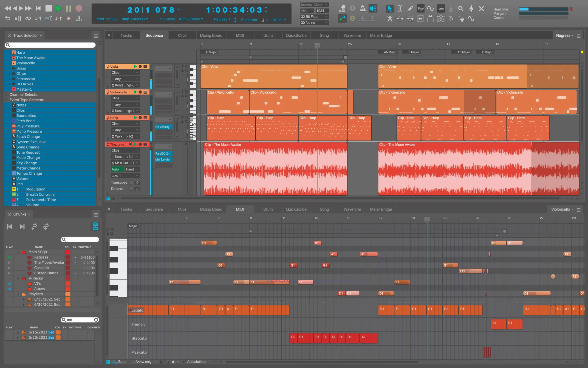Click the sequence playhead marker in upper ruler
This screenshot has height=368, width=588.
pyautogui.click(x=317, y=46)
